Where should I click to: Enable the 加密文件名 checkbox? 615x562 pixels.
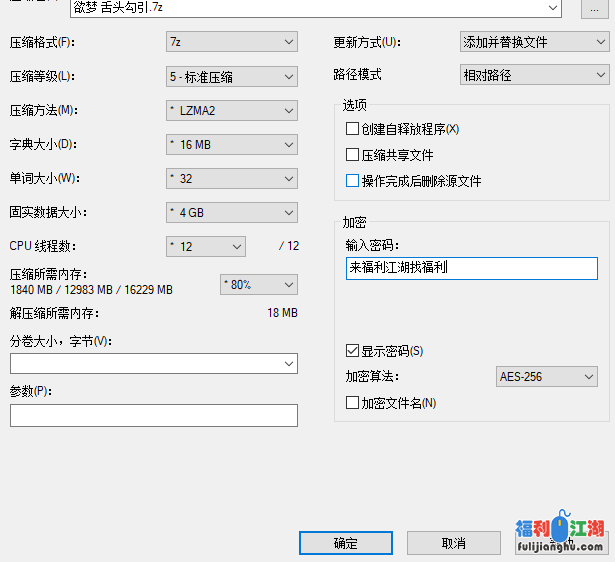coord(352,403)
